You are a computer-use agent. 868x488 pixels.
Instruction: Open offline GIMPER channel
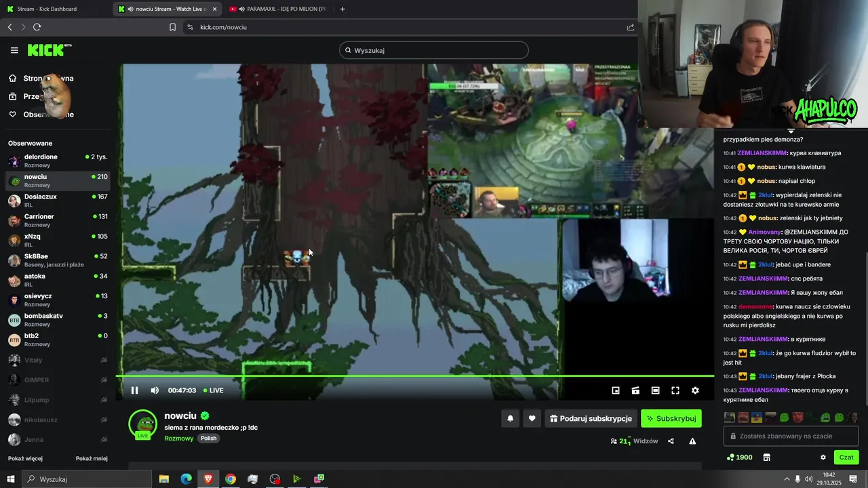(58, 380)
